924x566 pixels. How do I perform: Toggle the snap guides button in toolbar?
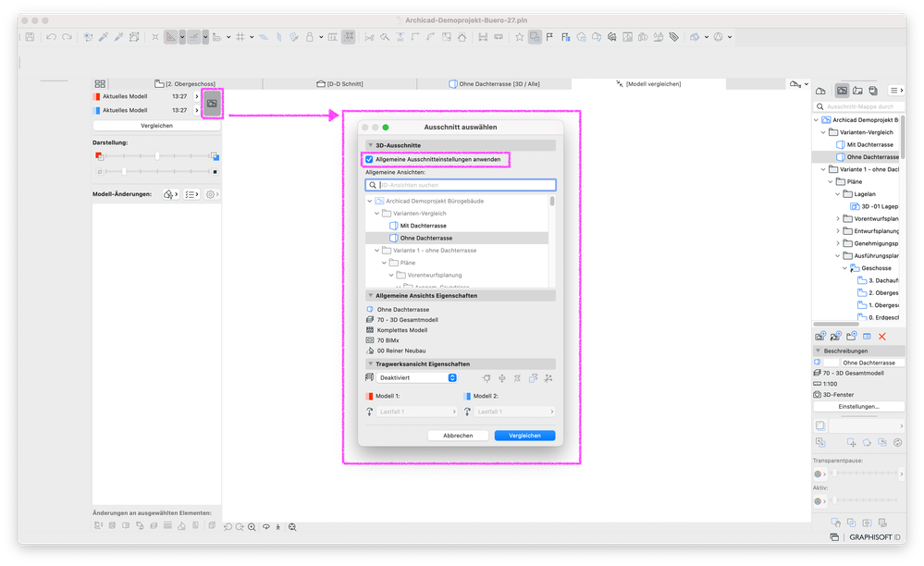194,37
